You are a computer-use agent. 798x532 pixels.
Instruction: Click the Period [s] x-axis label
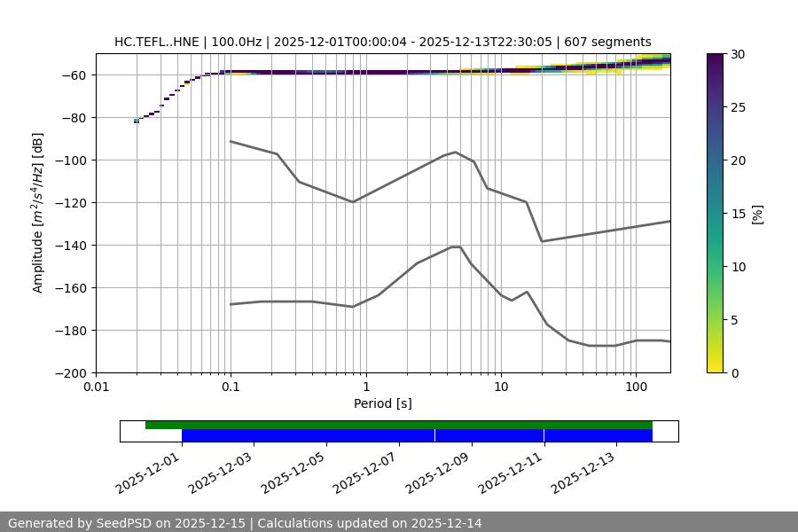click(382, 403)
